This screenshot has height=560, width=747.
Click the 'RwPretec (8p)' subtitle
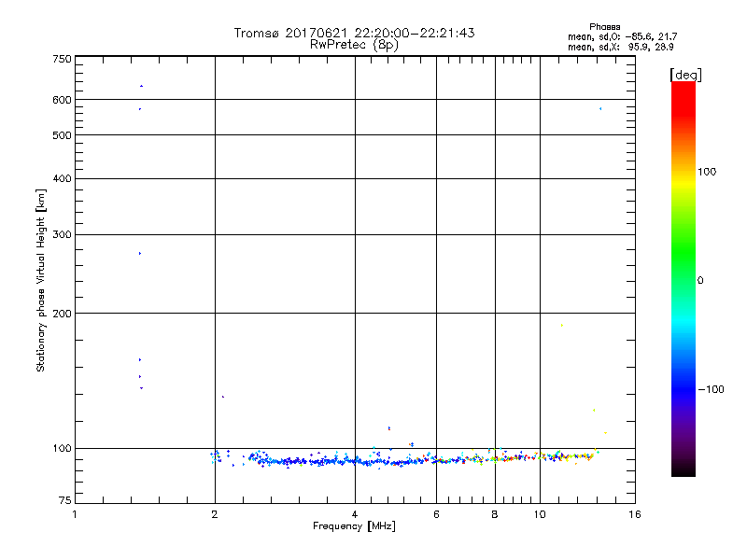354,45
